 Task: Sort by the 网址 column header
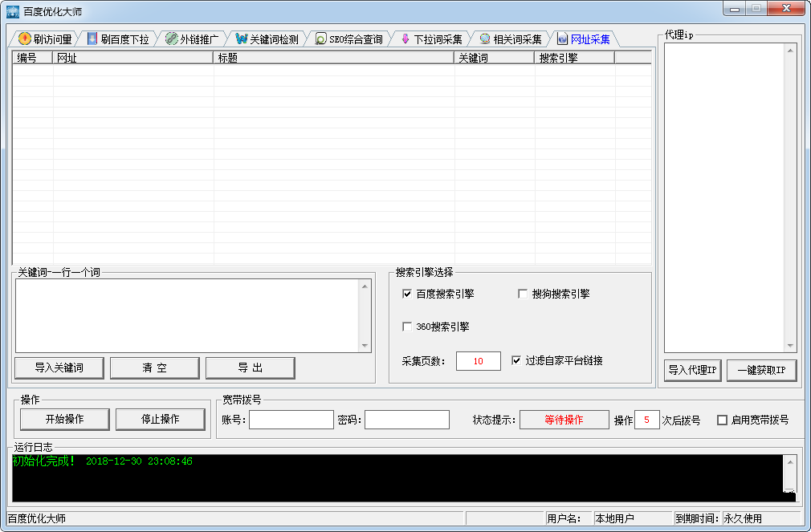coord(133,58)
